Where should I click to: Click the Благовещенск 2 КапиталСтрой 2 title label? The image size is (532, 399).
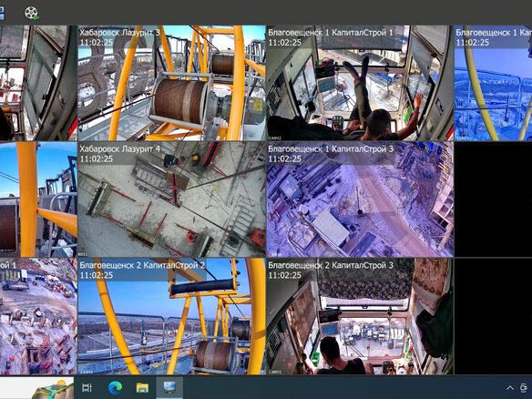[142, 265]
